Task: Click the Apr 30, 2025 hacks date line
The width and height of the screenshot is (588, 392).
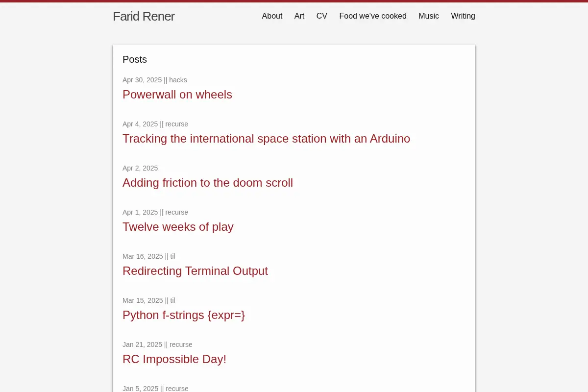Action: pyautogui.click(x=155, y=80)
